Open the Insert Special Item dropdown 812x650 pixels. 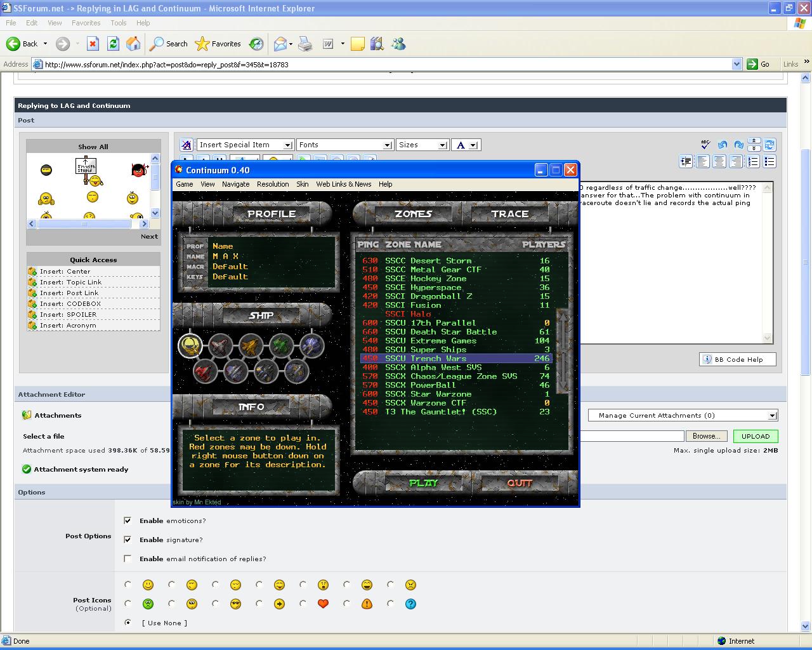(245, 145)
